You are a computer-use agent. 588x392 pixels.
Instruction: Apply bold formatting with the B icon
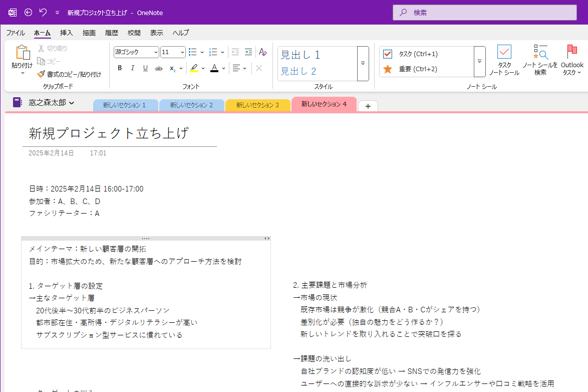pos(120,68)
